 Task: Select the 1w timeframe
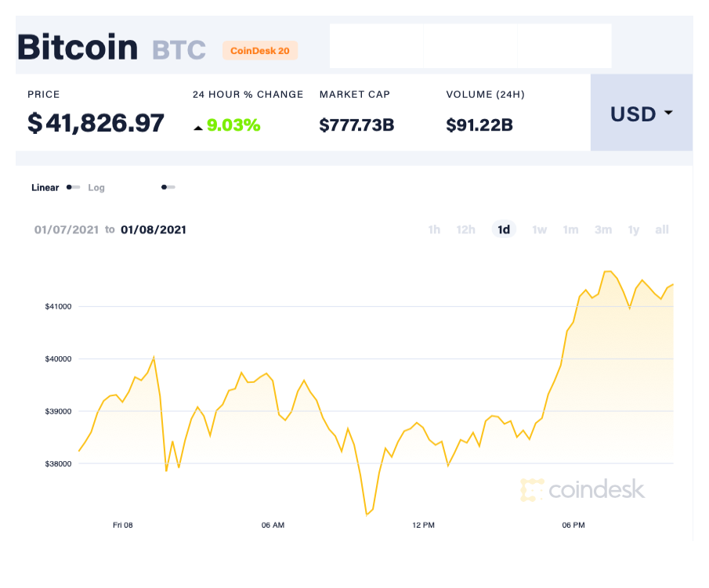539,229
